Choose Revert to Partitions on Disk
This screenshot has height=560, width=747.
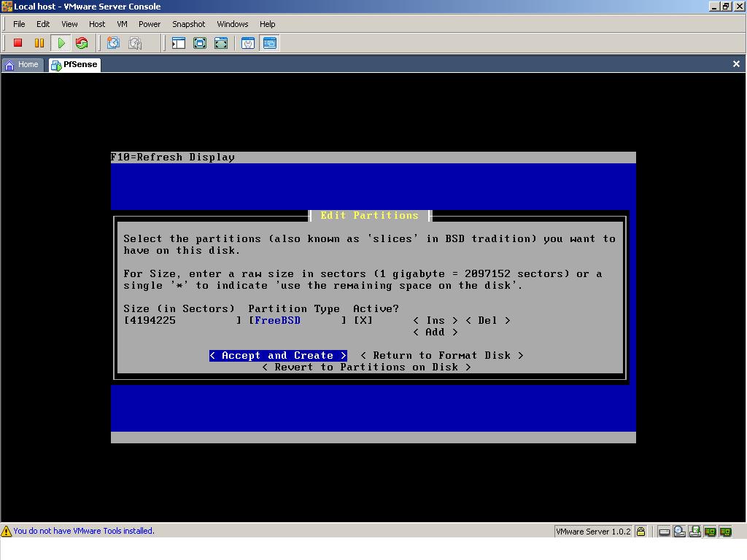pyautogui.click(x=366, y=367)
